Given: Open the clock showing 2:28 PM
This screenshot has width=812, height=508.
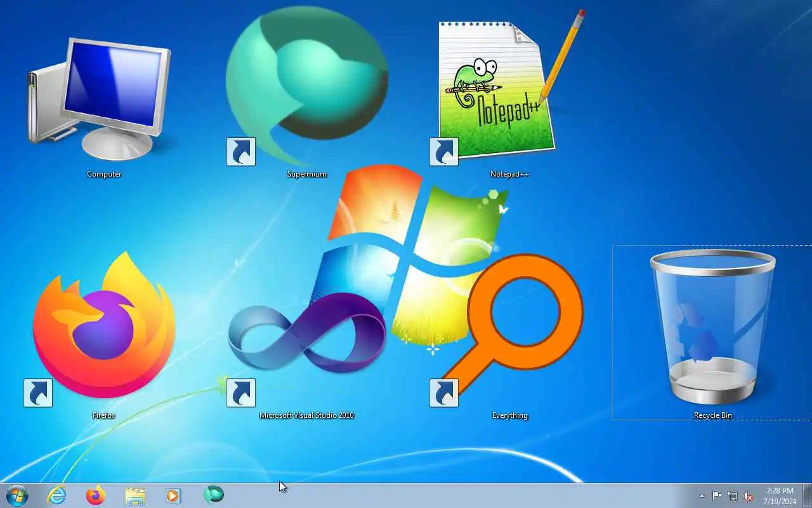Looking at the screenshot, I should pos(780,496).
